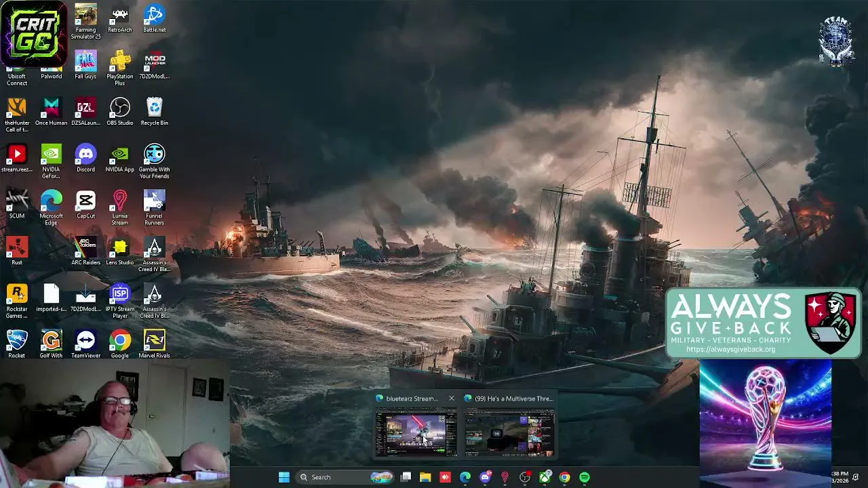Select the Google Chrome desktop shortcut

[x=120, y=344]
